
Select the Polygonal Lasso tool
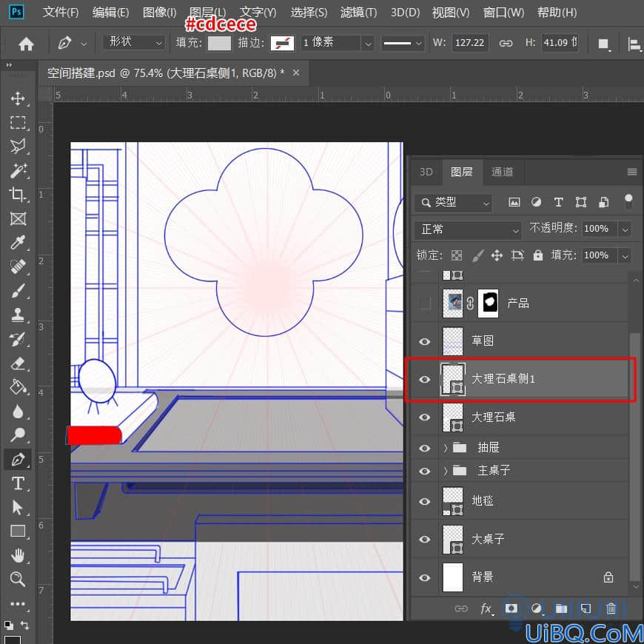pos(18,147)
